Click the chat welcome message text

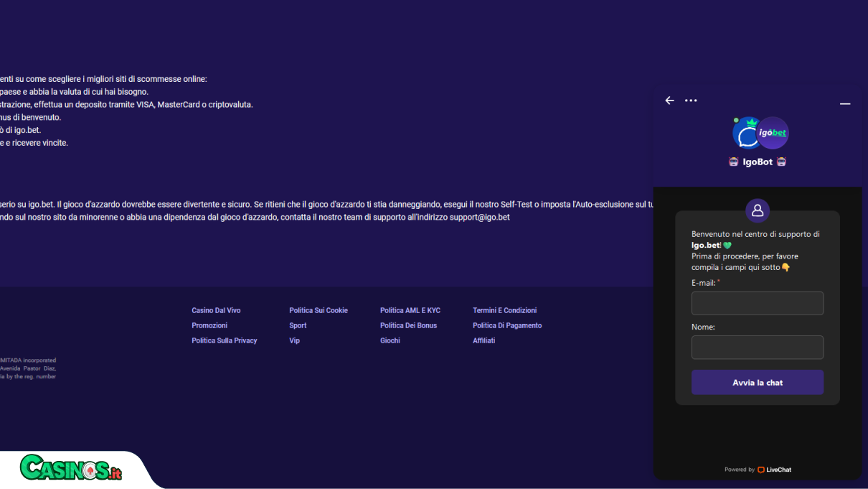755,251
